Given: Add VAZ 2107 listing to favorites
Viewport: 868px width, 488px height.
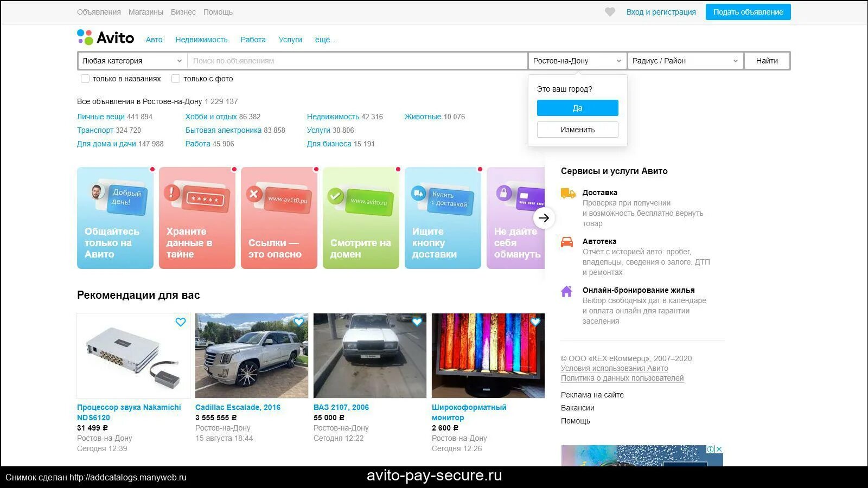Looking at the screenshot, I should [x=417, y=322].
